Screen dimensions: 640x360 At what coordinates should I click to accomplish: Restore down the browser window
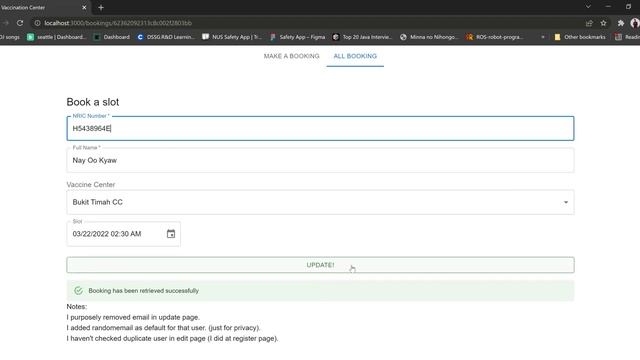pyautogui.click(x=628, y=7)
